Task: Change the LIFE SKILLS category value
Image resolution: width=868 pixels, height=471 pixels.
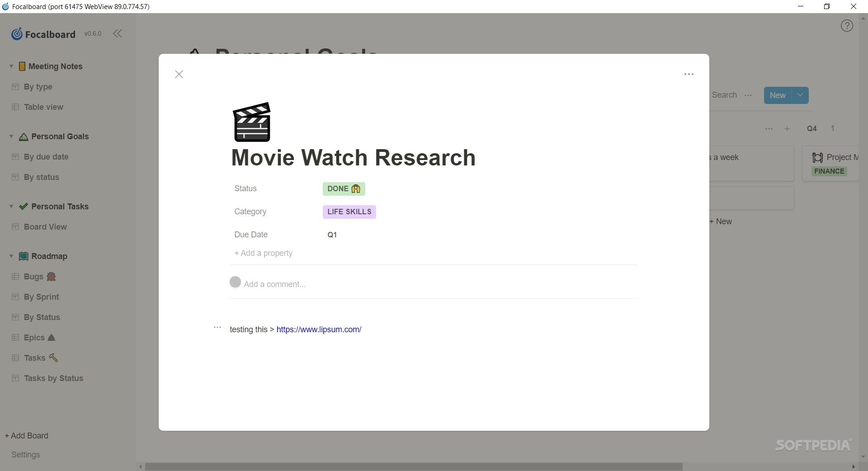Action: pos(349,212)
